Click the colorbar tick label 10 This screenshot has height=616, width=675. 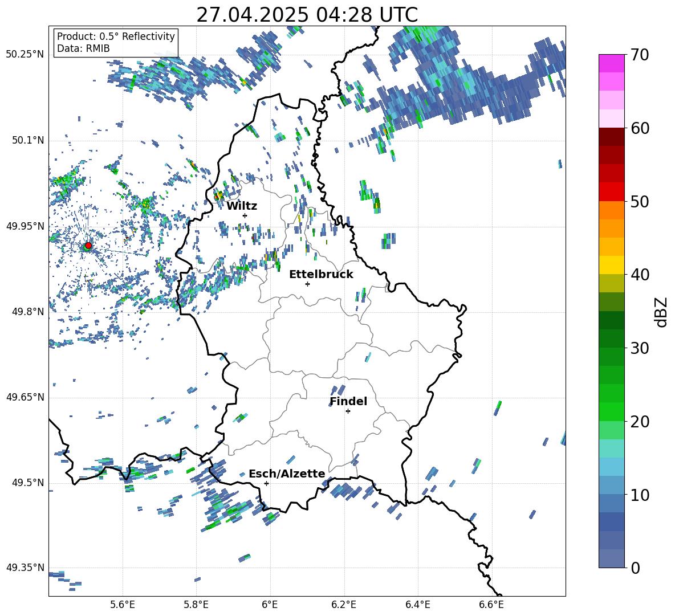click(640, 495)
